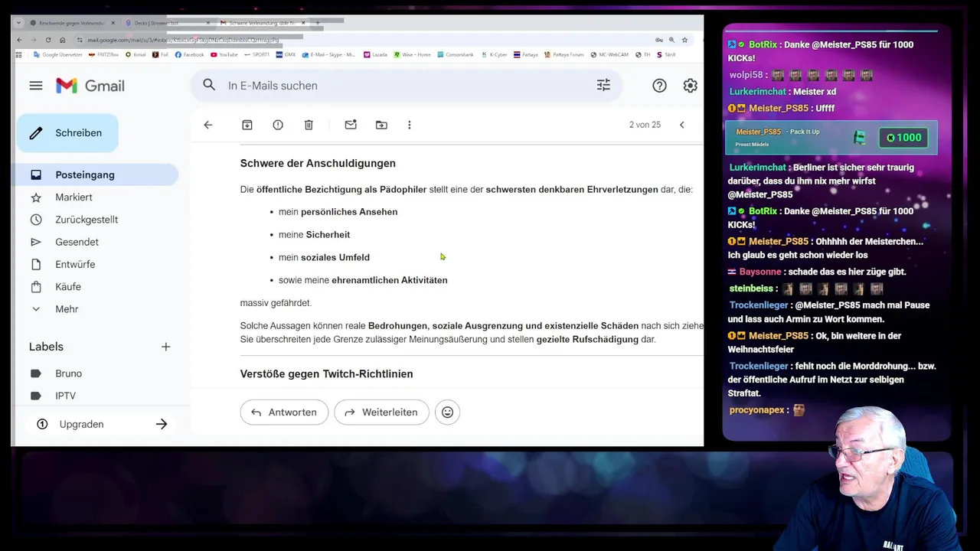
Task: Open a new browser tab
Action: [x=318, y=23]
